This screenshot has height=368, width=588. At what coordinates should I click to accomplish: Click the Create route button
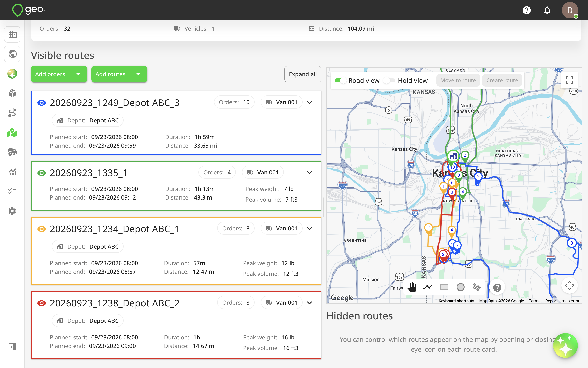point(502,80)
